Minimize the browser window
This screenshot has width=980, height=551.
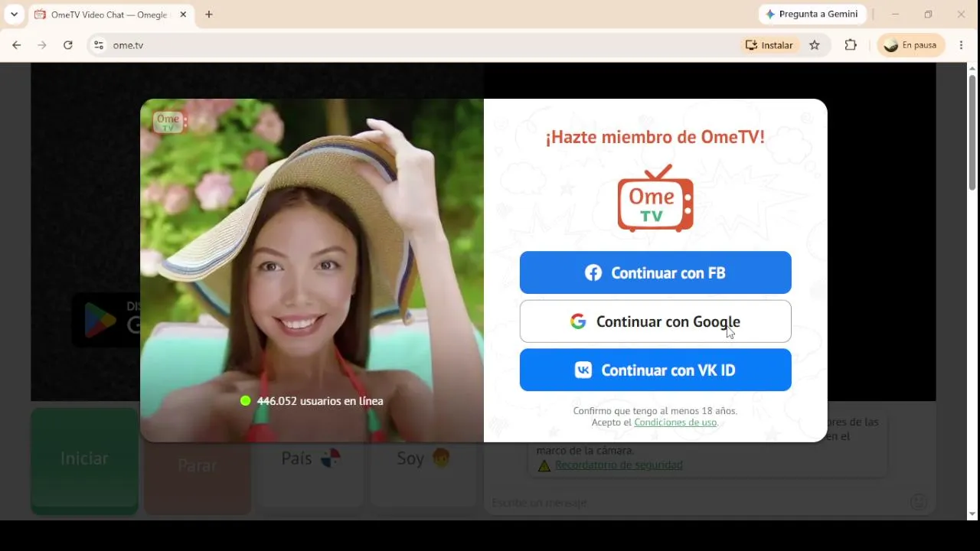(895, 15)
